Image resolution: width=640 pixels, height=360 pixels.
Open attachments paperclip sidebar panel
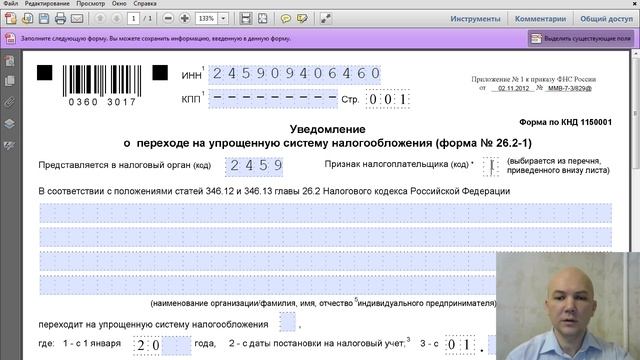coord(9,102)
